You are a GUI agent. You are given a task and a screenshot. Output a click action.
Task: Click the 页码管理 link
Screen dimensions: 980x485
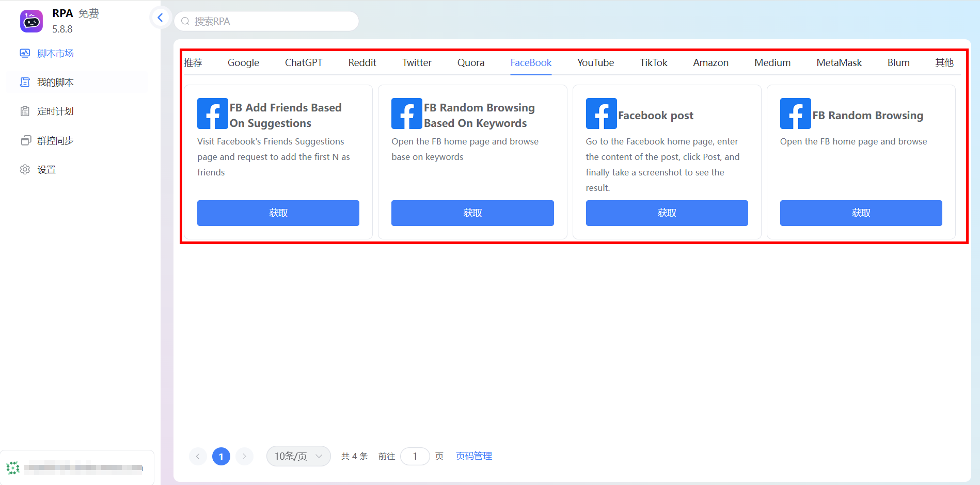[473, 456]
